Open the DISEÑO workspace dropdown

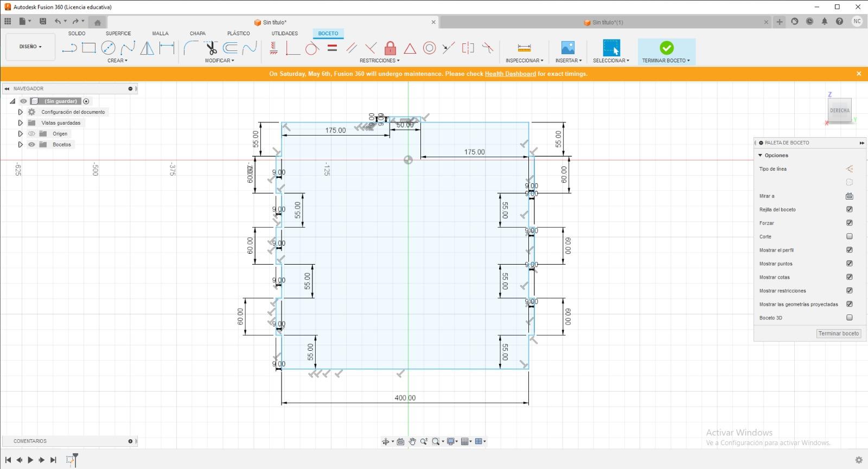tap(30, 47)
